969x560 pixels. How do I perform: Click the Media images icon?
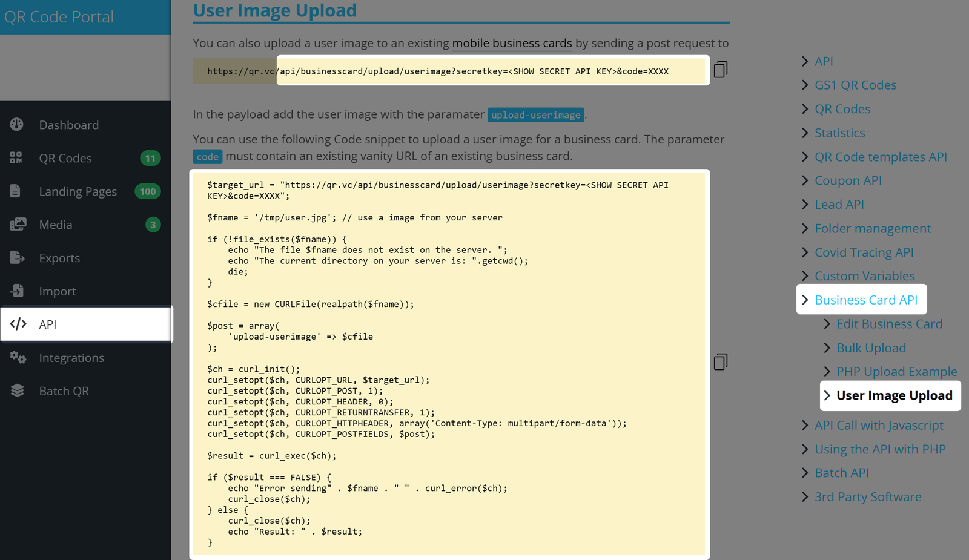(18, 225)
